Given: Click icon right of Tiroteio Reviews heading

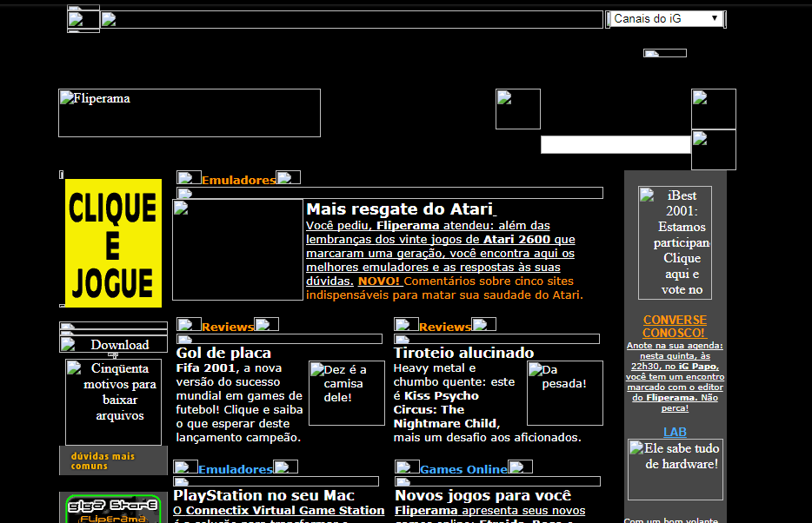Looking at the screenshot, I should [x=484, y=324].
